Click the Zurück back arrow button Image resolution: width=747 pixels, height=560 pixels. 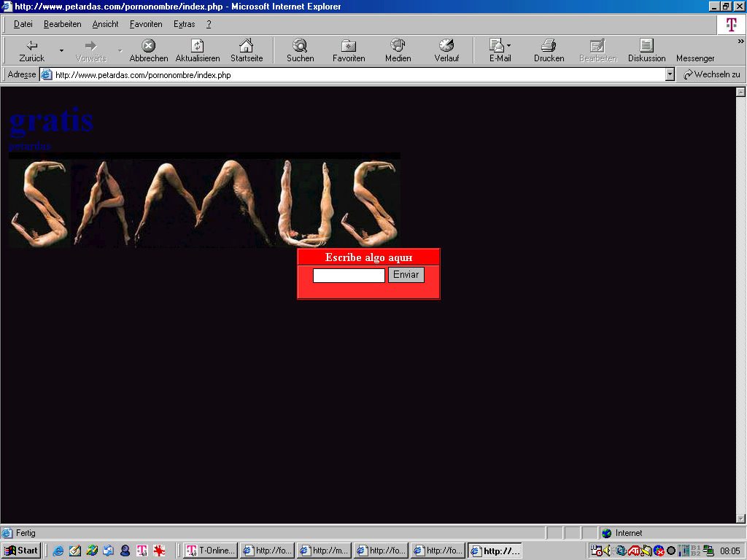pos(31,50)
